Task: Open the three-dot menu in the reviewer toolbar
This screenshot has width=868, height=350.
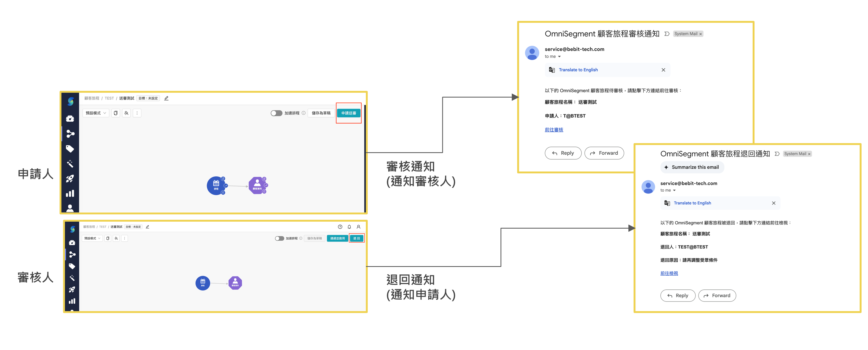Action: pos(124,238)
